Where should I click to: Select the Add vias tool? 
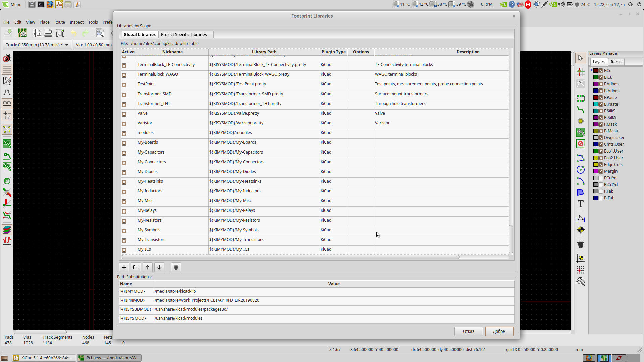click(x=581, y=121)
